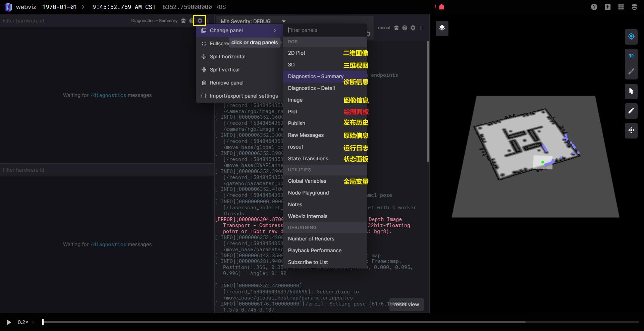Play the bag playback

(x=9, y=322)
